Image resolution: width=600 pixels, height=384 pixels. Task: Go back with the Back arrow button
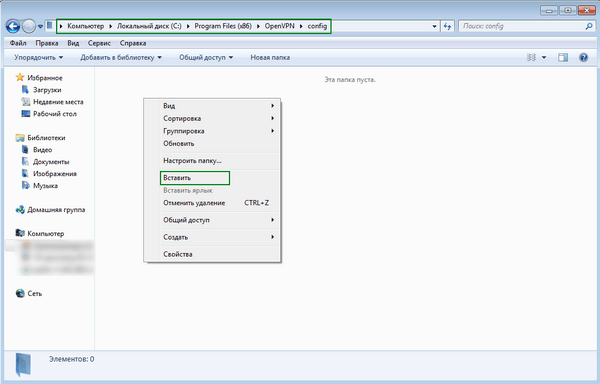coord(13,26)
